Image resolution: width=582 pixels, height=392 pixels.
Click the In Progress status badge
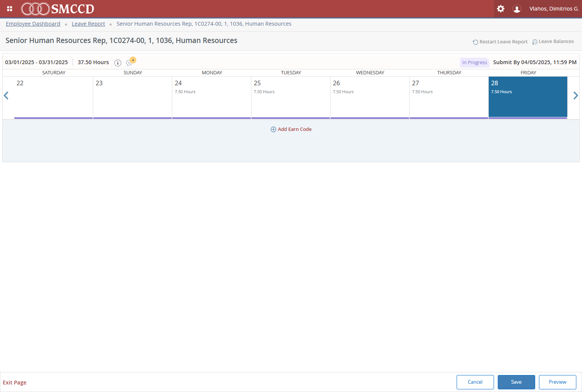click(475, 63)
